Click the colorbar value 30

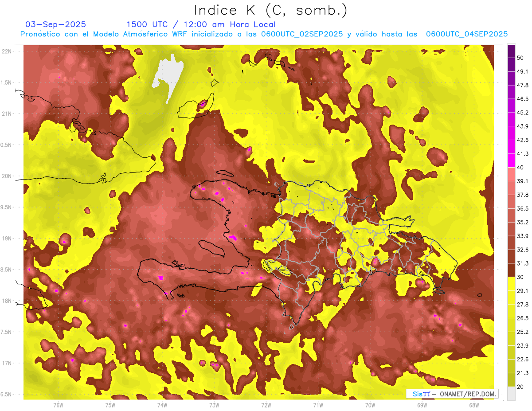(x=520, y=277)
